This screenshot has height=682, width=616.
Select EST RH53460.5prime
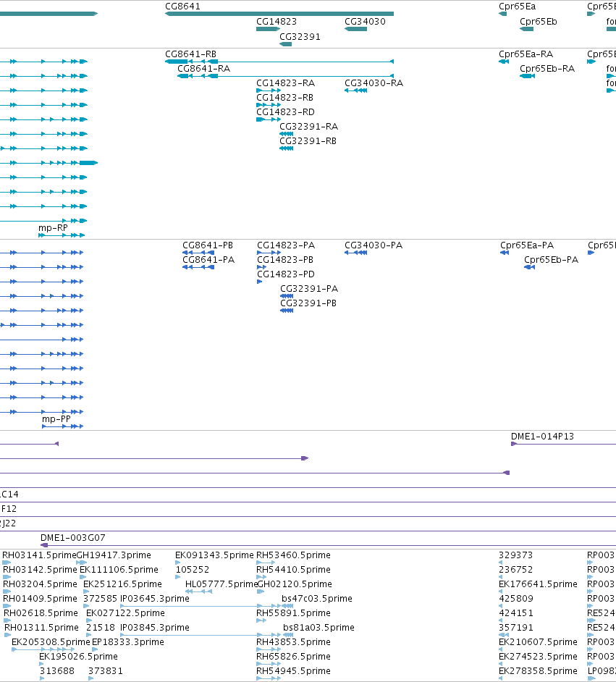tap(293, 555)
